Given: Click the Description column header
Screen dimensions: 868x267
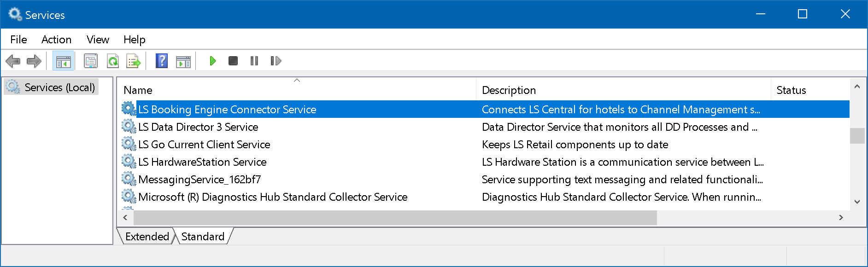Looking at the screenshot, I should point(509,90).
